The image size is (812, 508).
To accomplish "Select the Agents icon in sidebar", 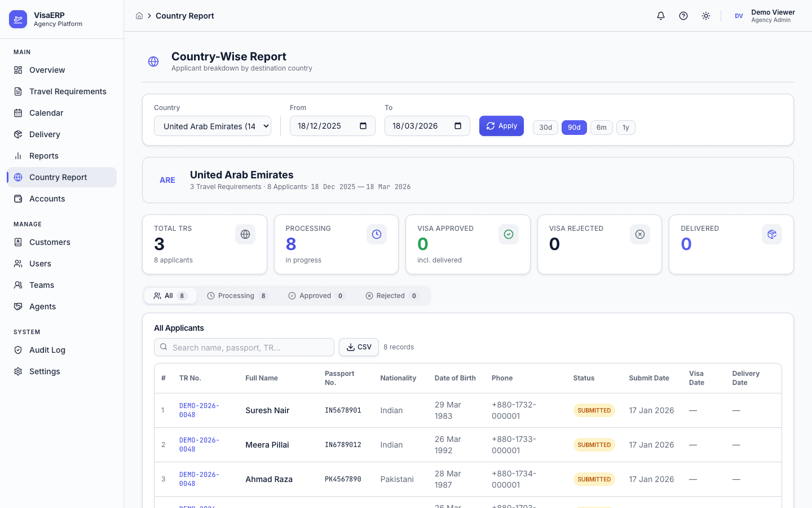I will click(x=19, y=306).
